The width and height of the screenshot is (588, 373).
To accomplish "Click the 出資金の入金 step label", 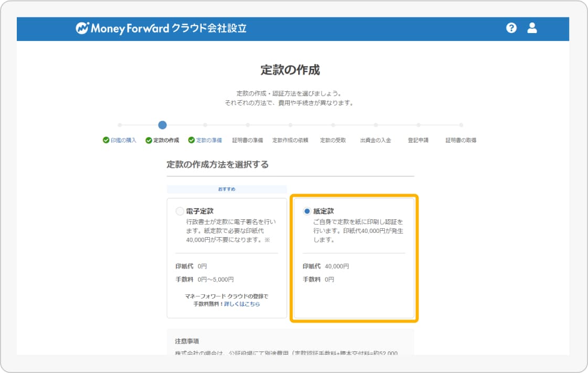I will [x=375, y=141].
